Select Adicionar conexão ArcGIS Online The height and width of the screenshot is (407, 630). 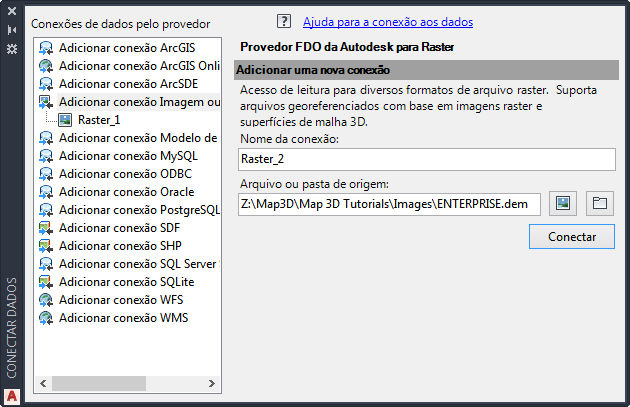139,66
